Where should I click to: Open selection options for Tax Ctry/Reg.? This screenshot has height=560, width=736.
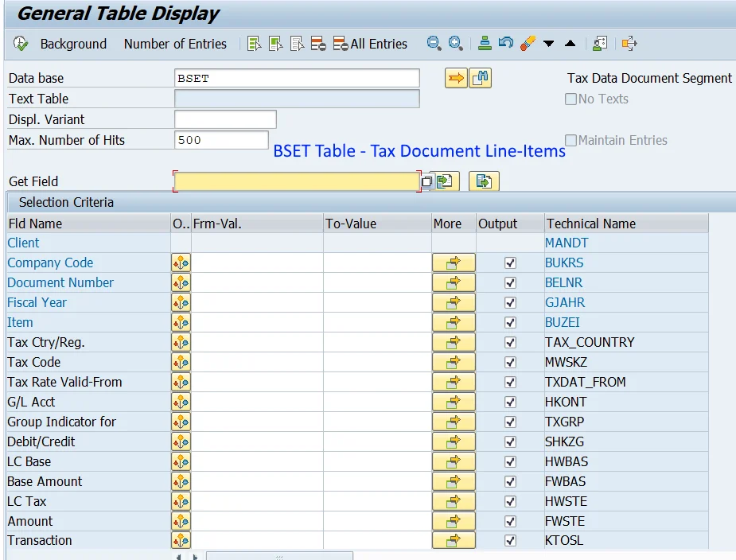[181, 343]
